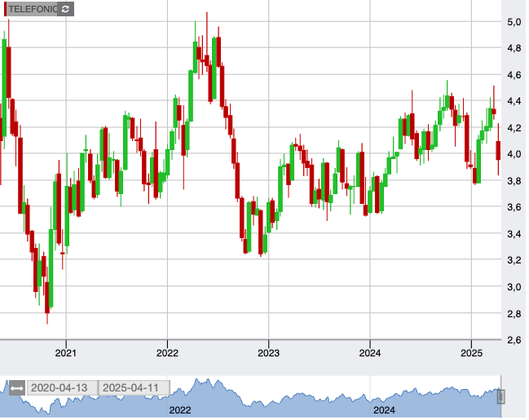This screenshot has width=529, height=420.
Task: Click the 4,2 price axis label
Action: tap(514, 128)
